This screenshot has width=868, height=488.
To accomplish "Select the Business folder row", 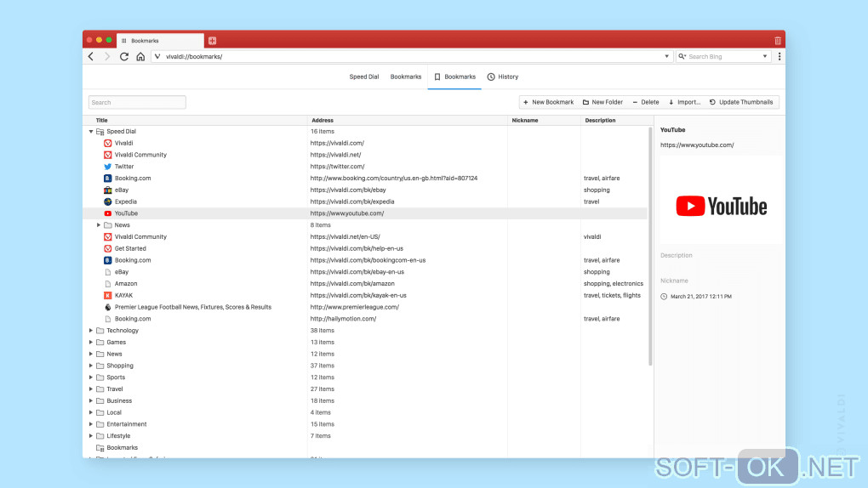I will click(365, 400).
